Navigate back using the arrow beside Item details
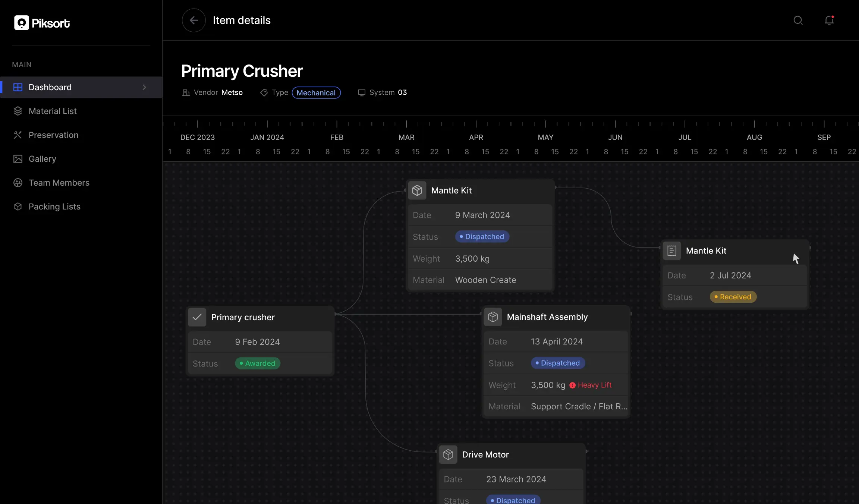 (193, 20)
